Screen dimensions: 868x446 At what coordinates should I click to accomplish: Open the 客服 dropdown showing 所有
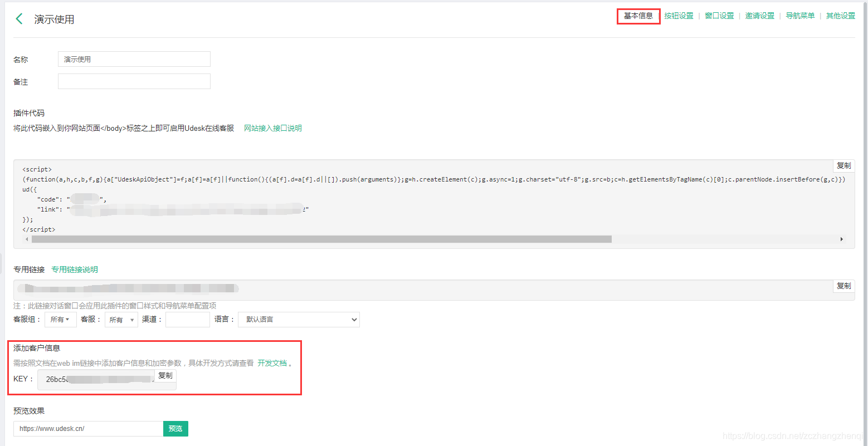pyautogui.click(x=121, y=320)
